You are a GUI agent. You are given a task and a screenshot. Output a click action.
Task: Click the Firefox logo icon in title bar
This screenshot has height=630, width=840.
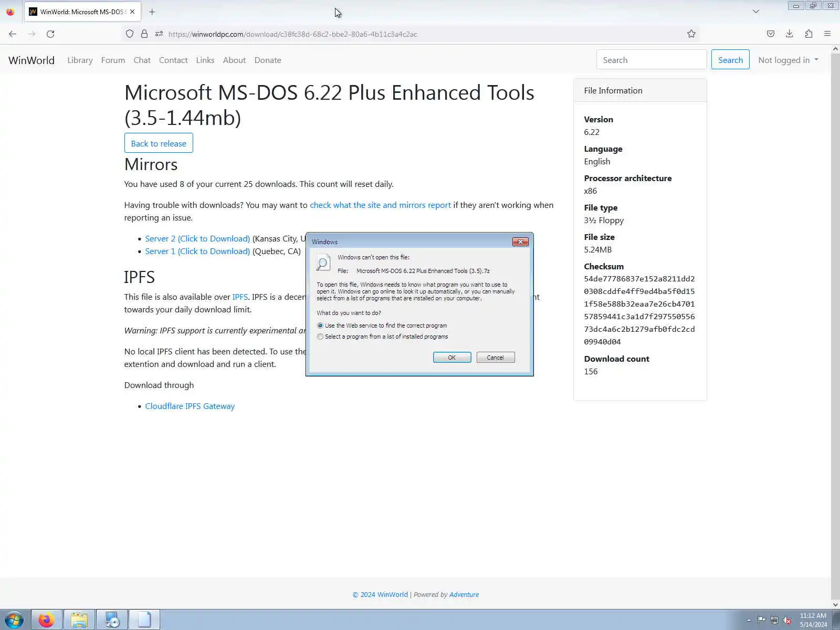10,12
